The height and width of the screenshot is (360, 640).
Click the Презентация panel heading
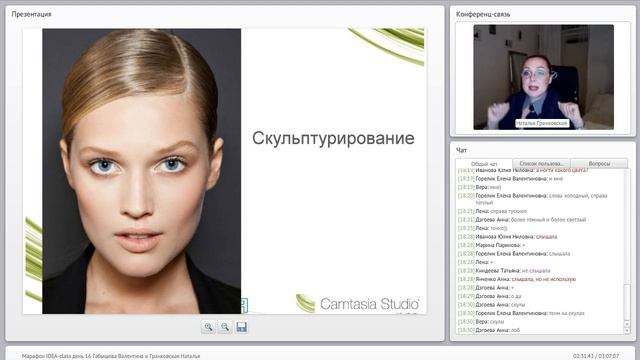tap(31, 14)
